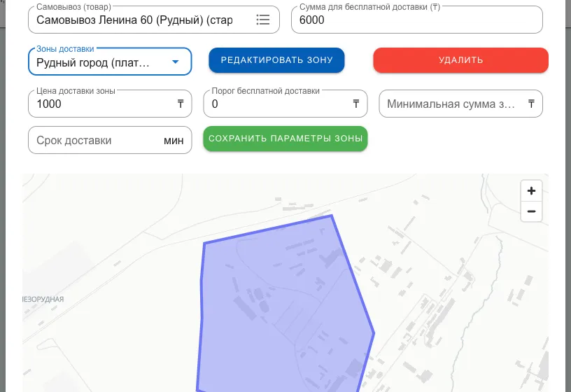
Task: Click the Редактировать зону button
Action: tap(277, 60)
